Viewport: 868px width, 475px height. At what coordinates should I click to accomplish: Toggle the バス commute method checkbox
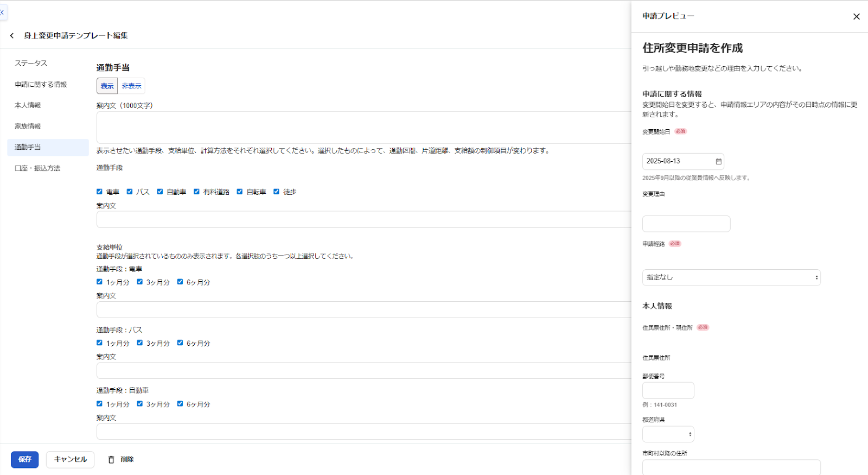pos(130,192)
